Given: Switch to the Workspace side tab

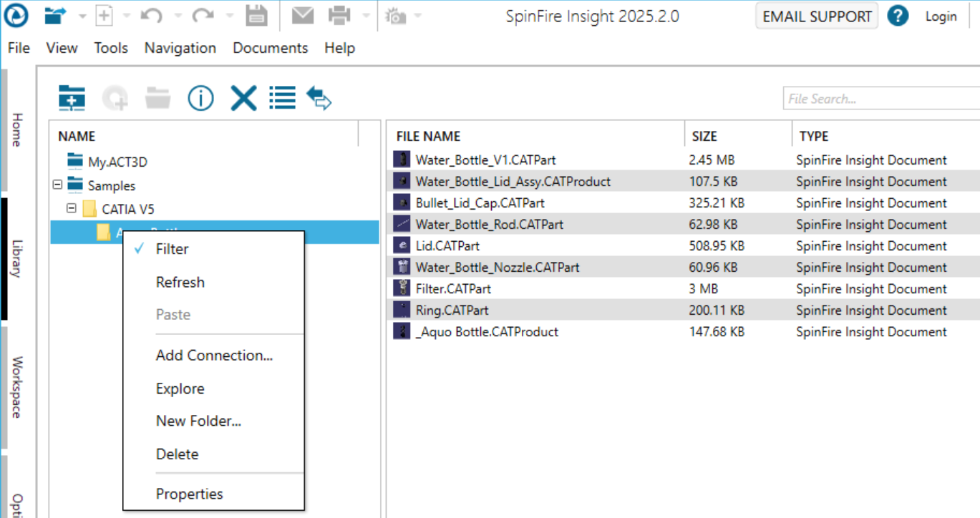Looking at the screenshot, I should pos(17,387).
